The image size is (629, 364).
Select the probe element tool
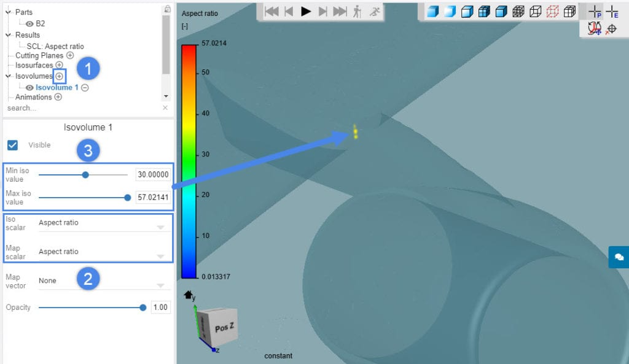[612, 11]
